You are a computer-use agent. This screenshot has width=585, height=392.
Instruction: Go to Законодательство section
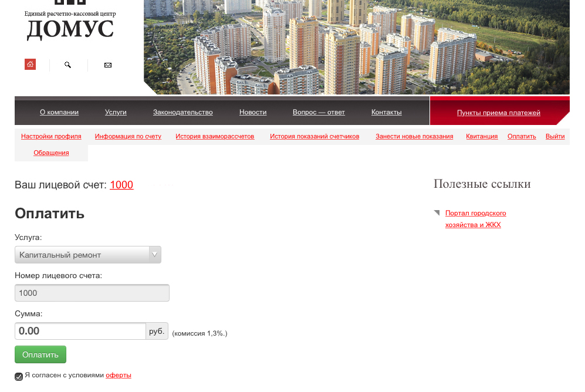[183, 112]
